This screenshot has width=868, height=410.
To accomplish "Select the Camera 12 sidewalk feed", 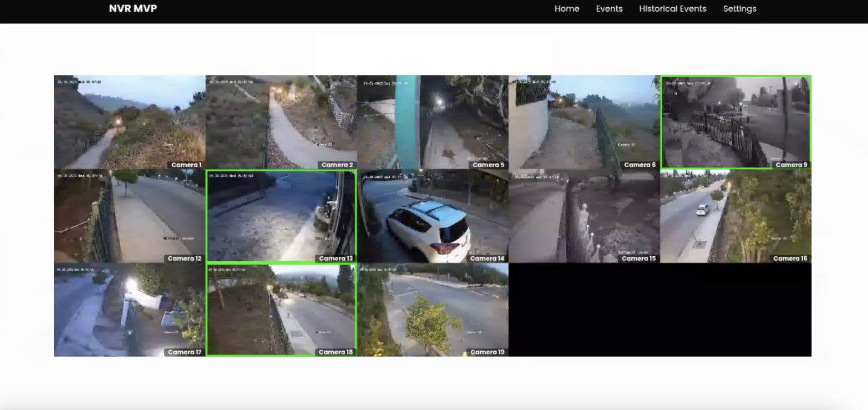I will coord(130,216).
